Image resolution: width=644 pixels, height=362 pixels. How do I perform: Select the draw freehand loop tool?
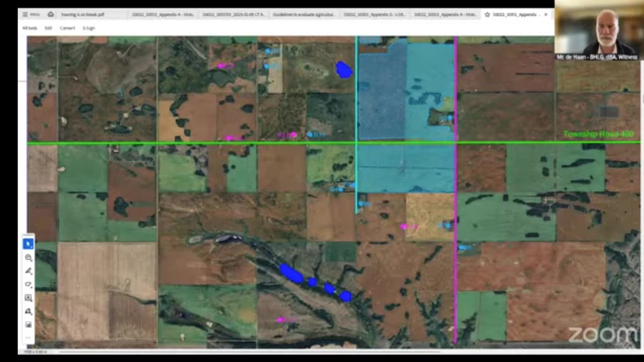tap(28, 285)
